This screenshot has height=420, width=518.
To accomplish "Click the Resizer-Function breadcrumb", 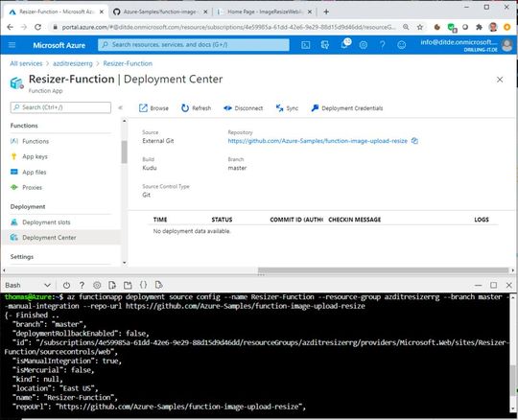I will 128,63.
